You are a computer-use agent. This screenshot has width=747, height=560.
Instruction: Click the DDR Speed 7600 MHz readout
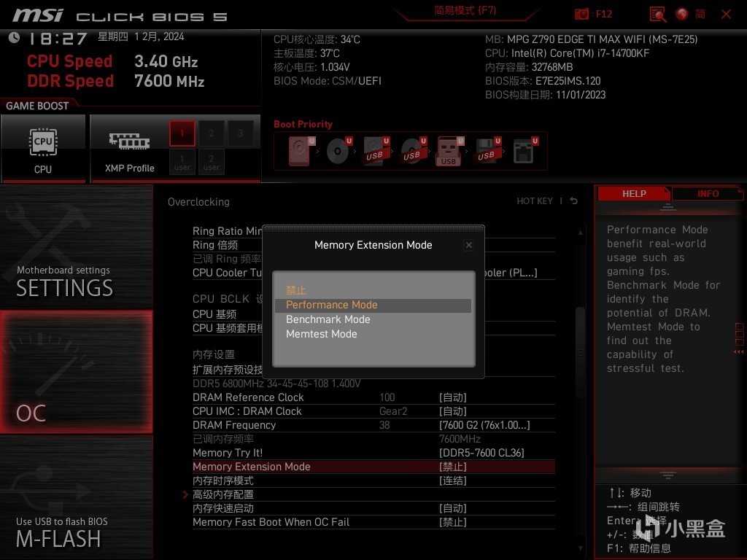(169, 81)
